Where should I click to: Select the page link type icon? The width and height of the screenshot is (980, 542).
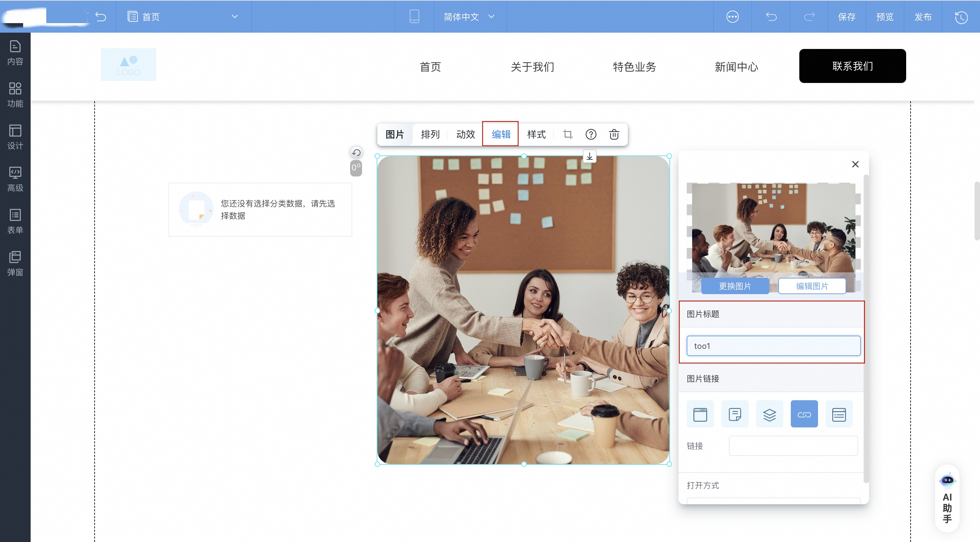(700, 414)
